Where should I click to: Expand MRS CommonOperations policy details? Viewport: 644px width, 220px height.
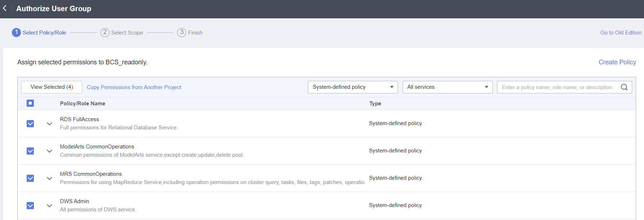click(49, 178)
